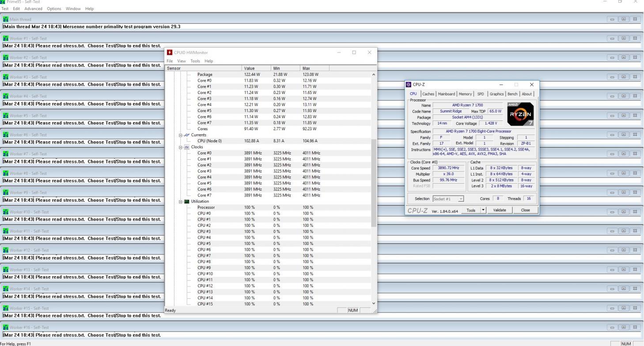Click the Close button in CPU-Z
The width and height of the screenshot is (644, 346).
pos(525,210)
